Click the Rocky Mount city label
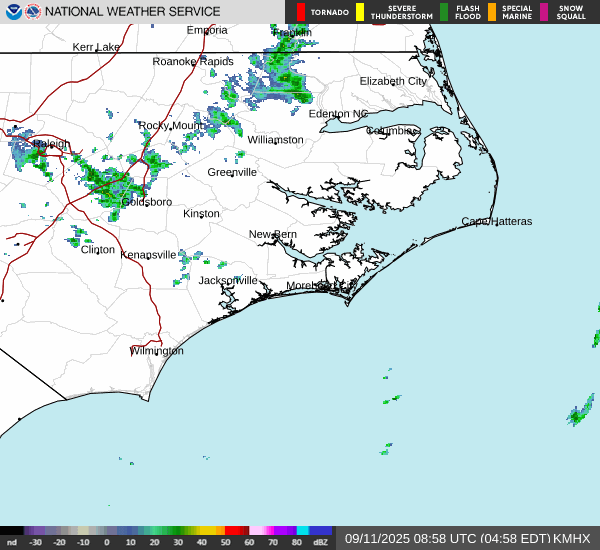The width and height of the screenshot is (600, 550). (170, 126)
